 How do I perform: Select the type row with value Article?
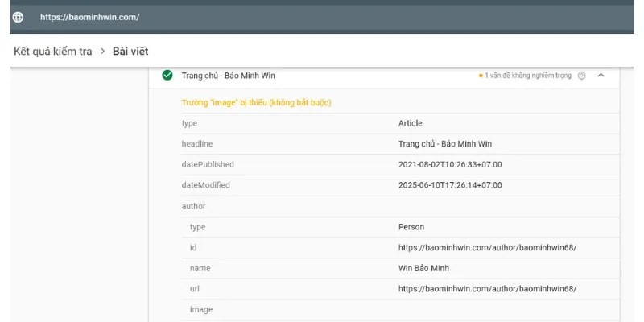400,123
